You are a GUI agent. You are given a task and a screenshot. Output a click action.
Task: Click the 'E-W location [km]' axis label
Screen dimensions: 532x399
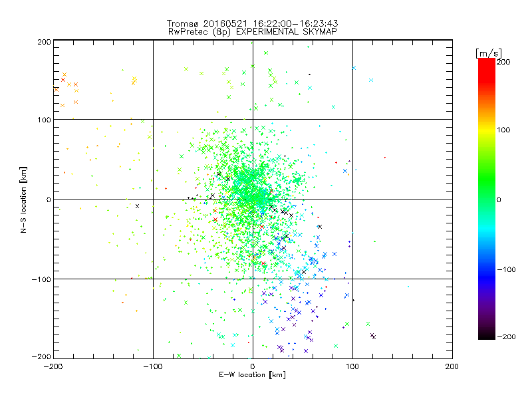click(252, 374)
